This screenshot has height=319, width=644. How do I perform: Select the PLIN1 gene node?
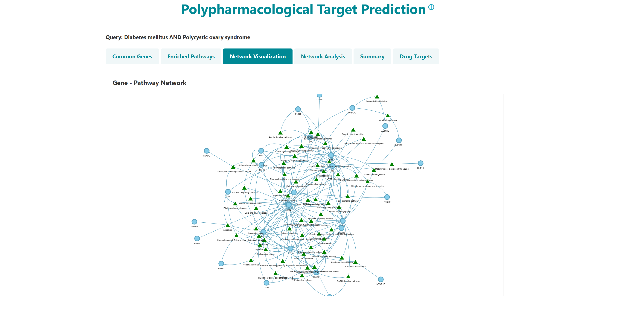[x=298, y=109]
